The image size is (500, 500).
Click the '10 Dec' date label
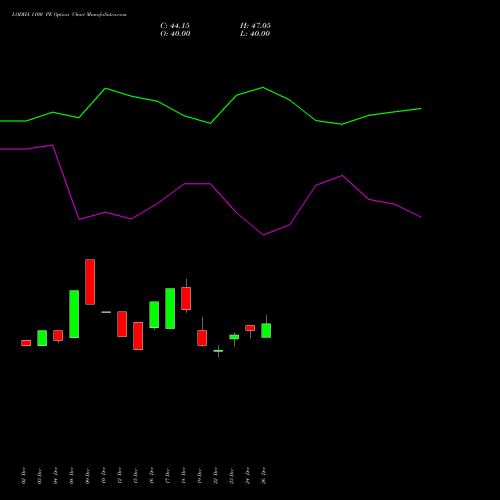point(104,476)
